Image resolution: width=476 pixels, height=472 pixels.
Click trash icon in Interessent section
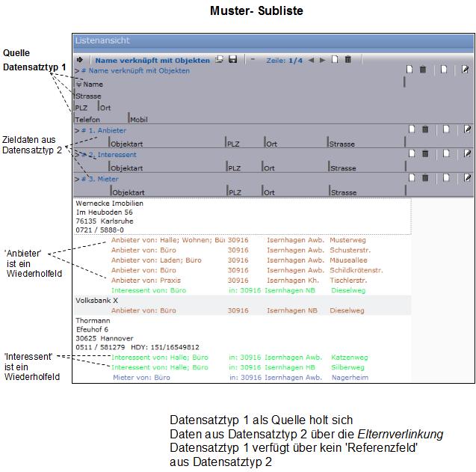(424, 153)
